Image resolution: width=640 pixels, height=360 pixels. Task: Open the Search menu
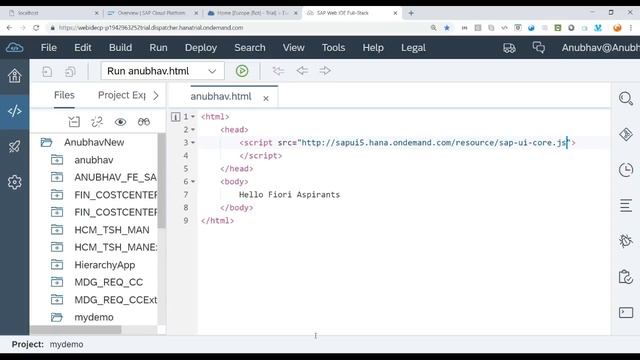(250, 48)
